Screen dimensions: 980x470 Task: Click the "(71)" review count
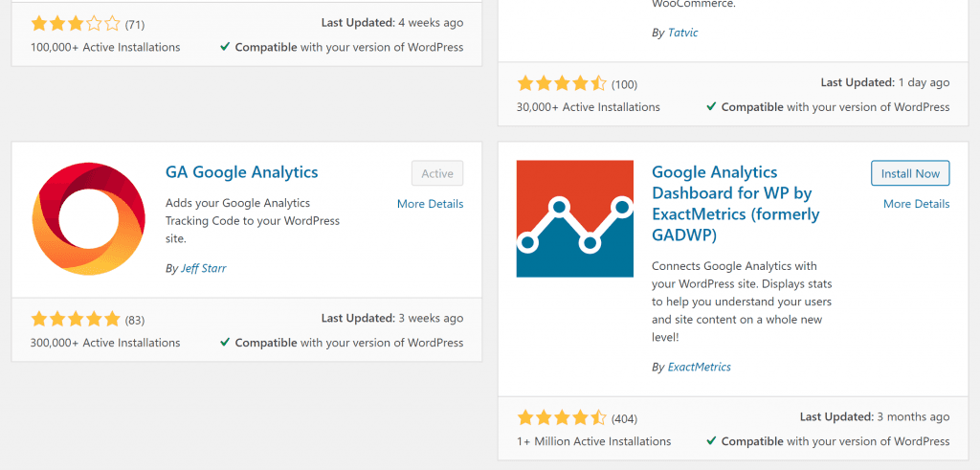click(x=134, y=25)
